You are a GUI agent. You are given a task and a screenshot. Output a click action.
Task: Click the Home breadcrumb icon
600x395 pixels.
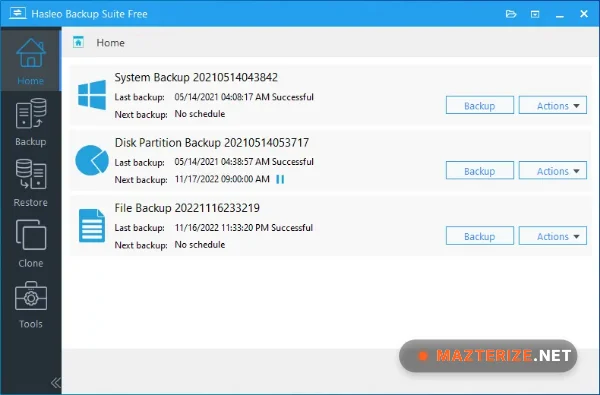click(78, 42)
